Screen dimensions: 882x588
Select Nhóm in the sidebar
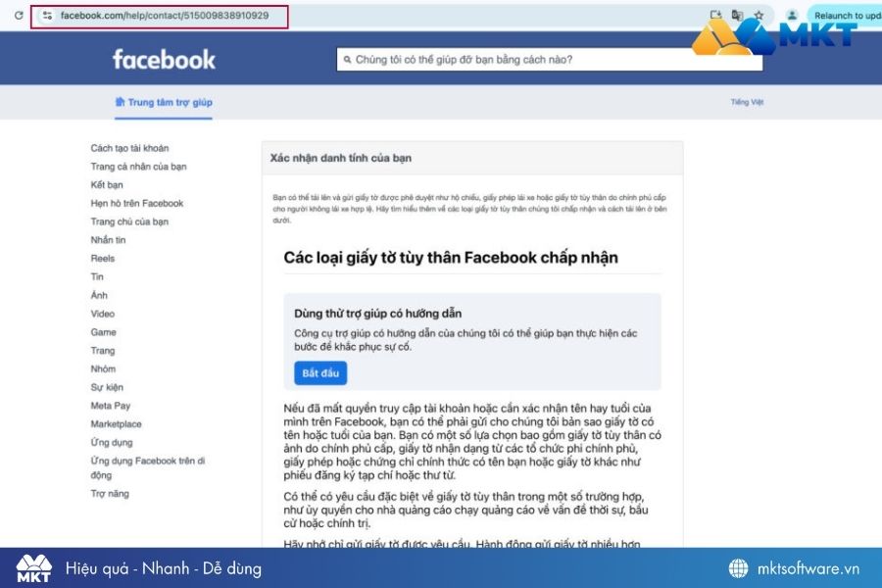pyautogui.click(x=103, y=368)
